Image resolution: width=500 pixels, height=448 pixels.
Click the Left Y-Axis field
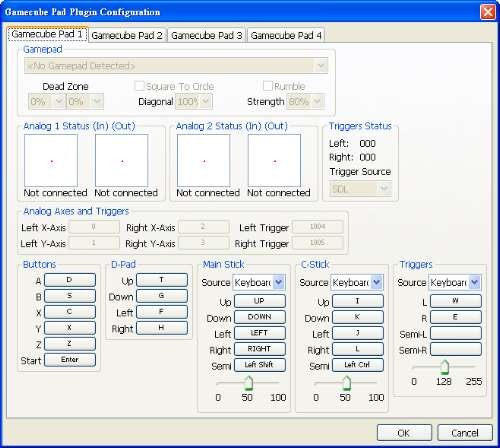click(x=94, y=243)
